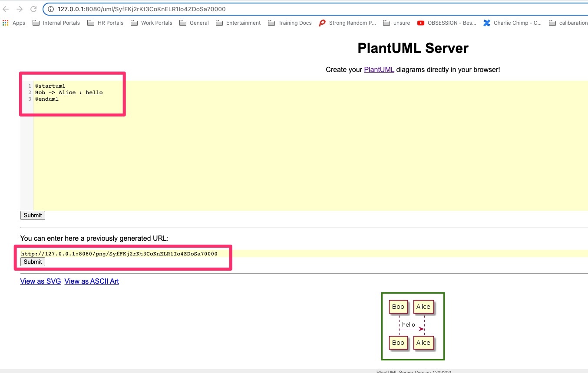Viewport: 588px width, 373px height.
Task: Click the @enduml line in the editor
Action: pyautogui.click(x=46, y=99)
